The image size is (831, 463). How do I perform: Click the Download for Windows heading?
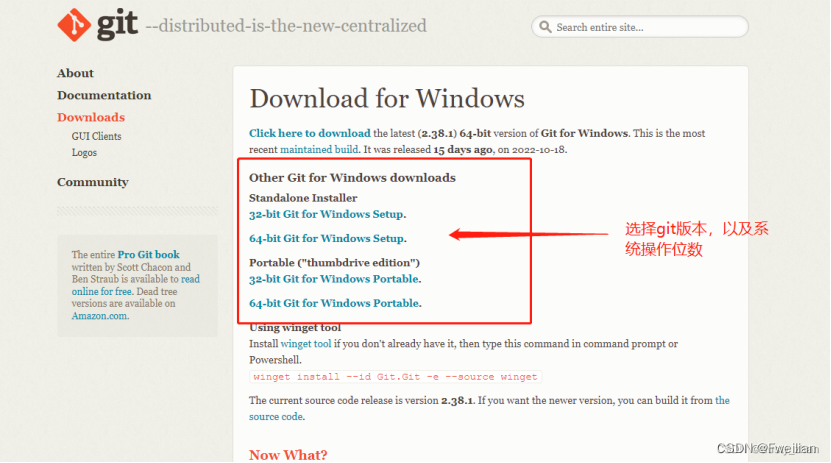tap(387, 99)
